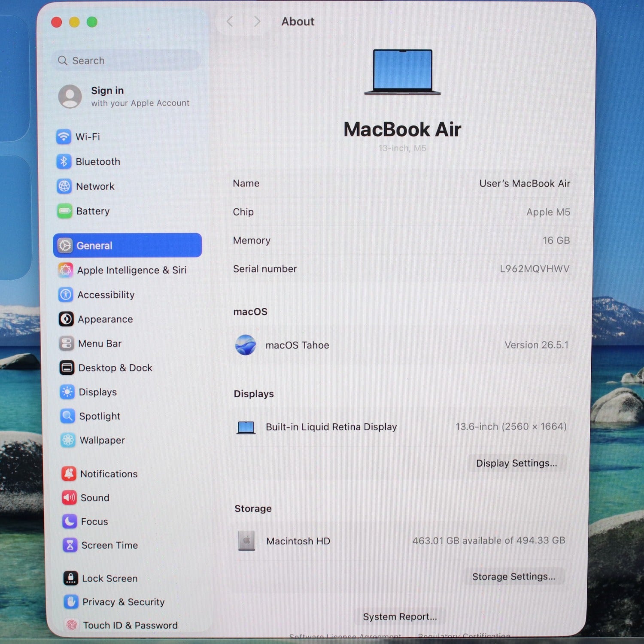The height and width of the screenshot is (644, 644).
Task: Click the memory value "16 GB"
Action: [x=556, y=240]
